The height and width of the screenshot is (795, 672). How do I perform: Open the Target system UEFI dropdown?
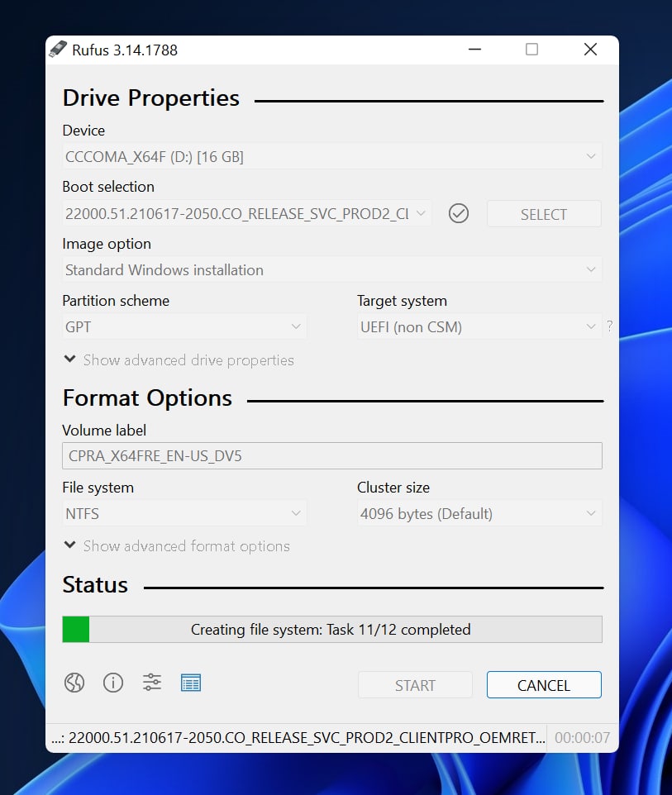pos(479,326)
